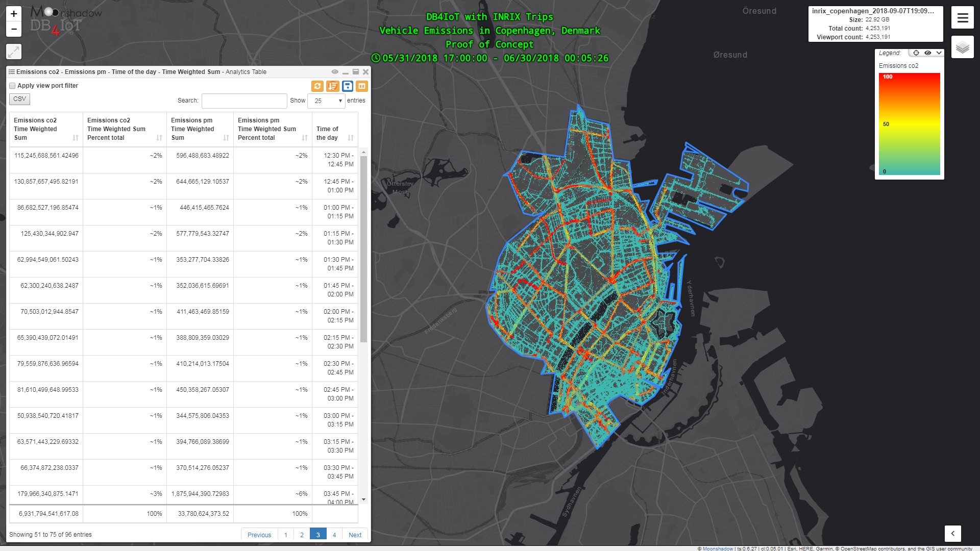Export the table as CSV
980x551 pixels.
(x=19, y=99)
